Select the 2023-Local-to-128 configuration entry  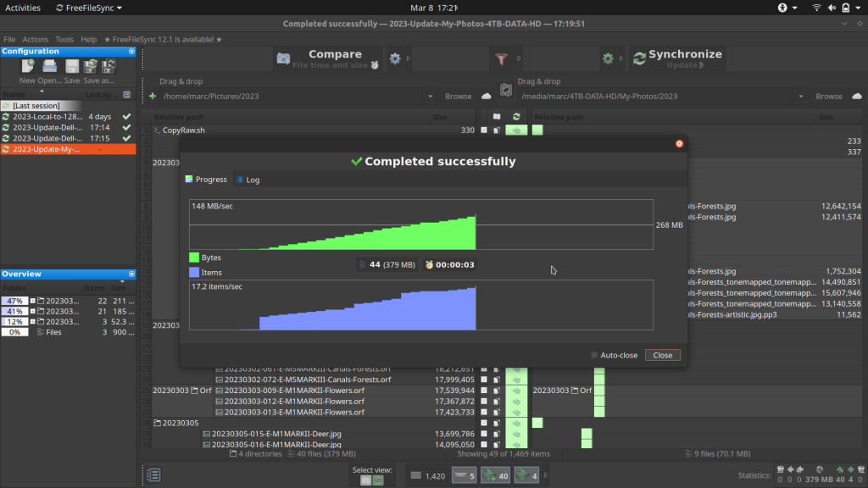click(x=47, y=116)
